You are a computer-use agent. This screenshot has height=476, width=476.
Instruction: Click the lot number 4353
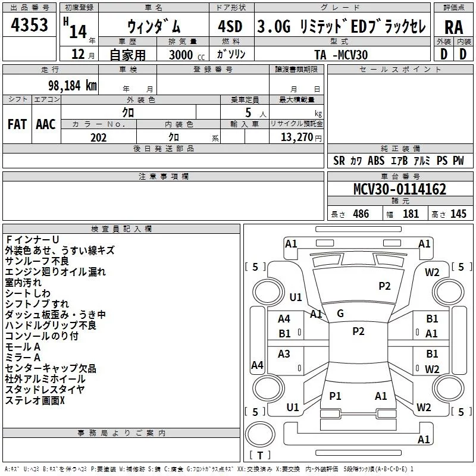click(x=30, y=25)
